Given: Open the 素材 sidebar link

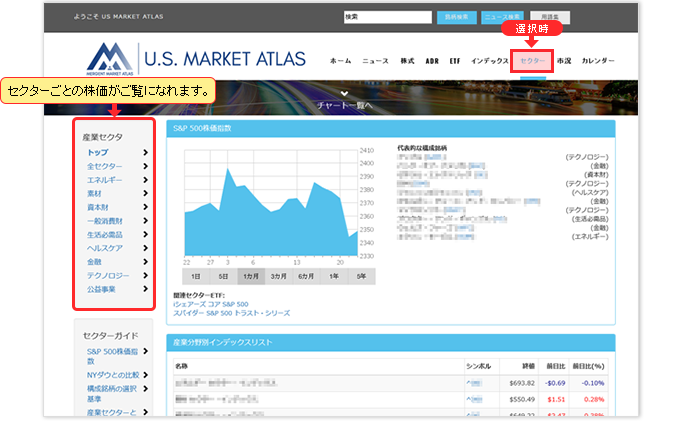Looking at the screenshot, I should pyautogui.click(x=94, y=193).
